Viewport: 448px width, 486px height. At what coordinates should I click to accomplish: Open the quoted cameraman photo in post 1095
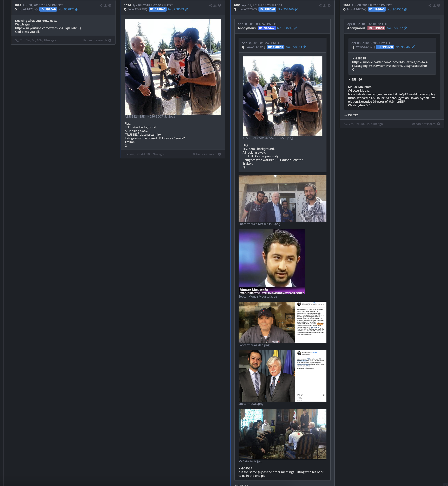coord(282,96)
